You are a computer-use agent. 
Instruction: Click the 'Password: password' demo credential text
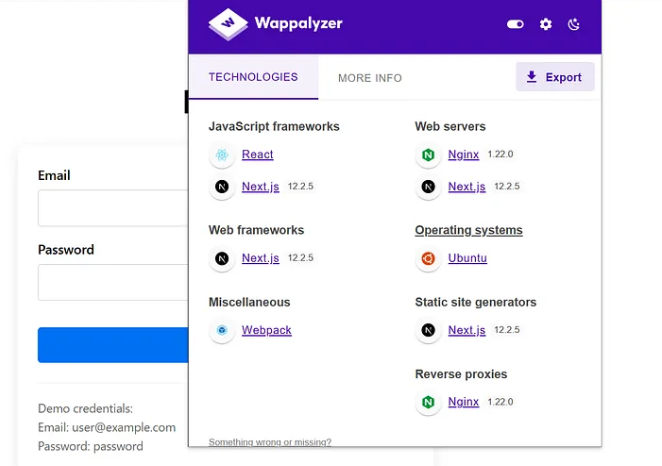click(91, 446)
